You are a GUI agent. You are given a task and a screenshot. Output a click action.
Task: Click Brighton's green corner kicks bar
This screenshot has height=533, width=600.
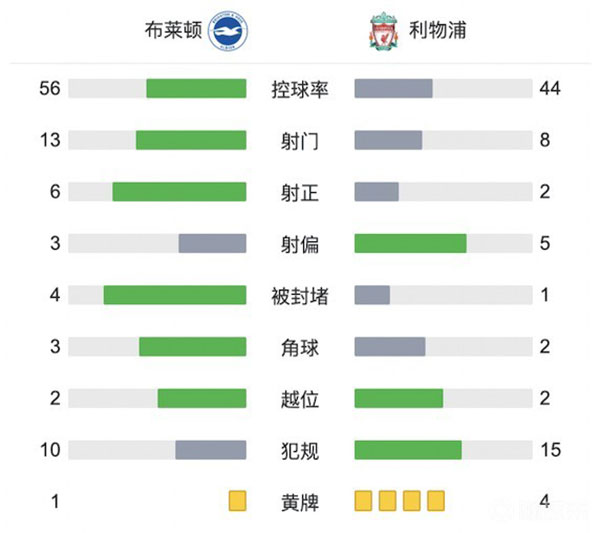click(192, 347)
